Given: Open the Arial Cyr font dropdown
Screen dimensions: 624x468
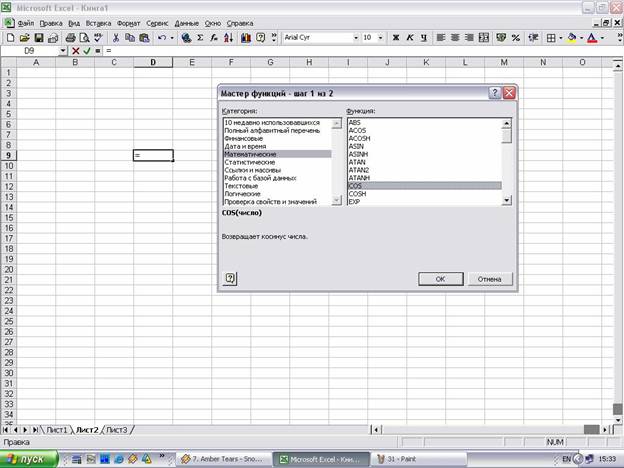Looking at the screenshot, I should tap(356, 38).
